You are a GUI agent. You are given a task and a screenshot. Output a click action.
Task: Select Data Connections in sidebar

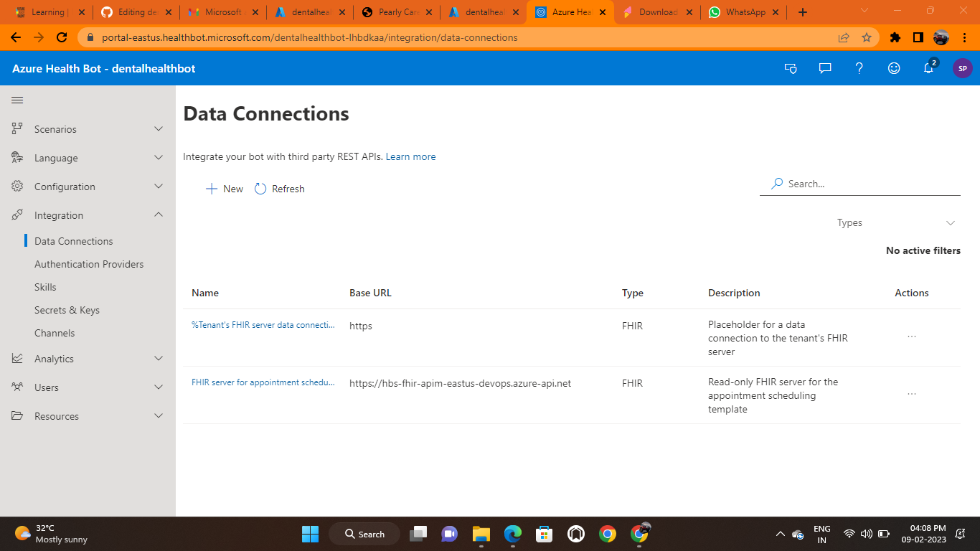pos(74,241)
